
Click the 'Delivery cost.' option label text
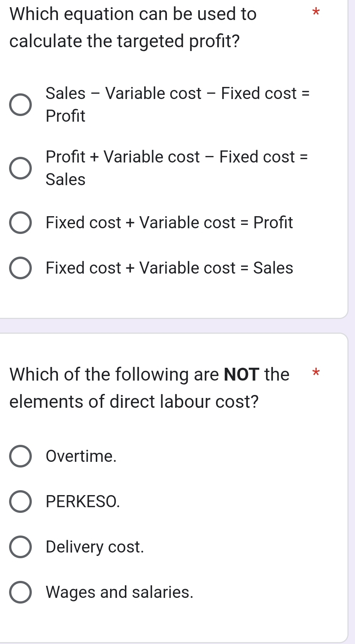(x=95, y=547)
